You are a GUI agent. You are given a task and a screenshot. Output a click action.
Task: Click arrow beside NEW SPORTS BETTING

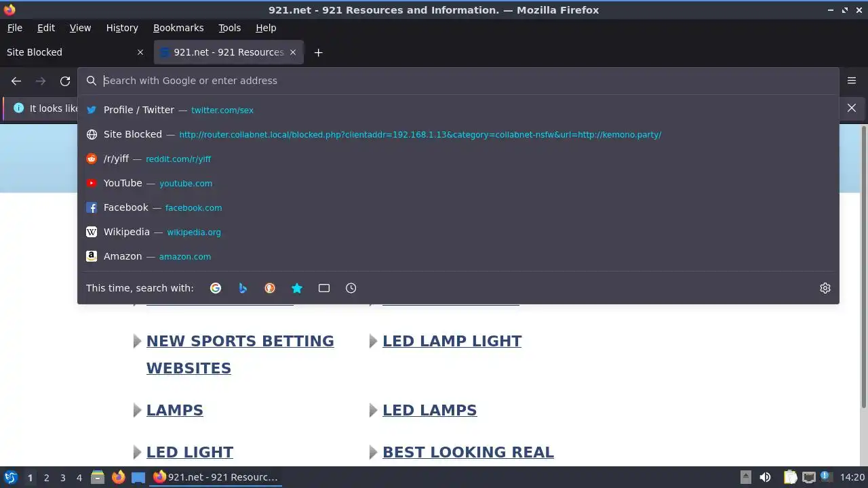[138, 342]
